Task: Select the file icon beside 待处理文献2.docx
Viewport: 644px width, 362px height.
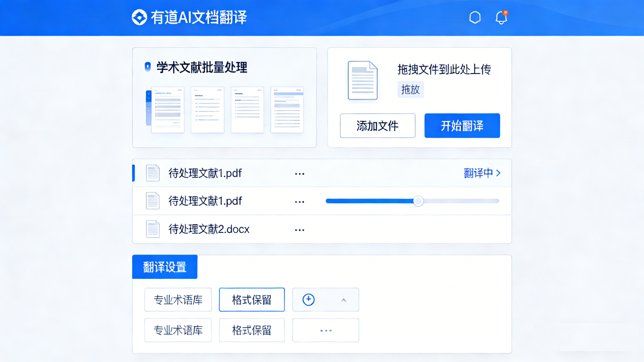Action: (152, 229)
